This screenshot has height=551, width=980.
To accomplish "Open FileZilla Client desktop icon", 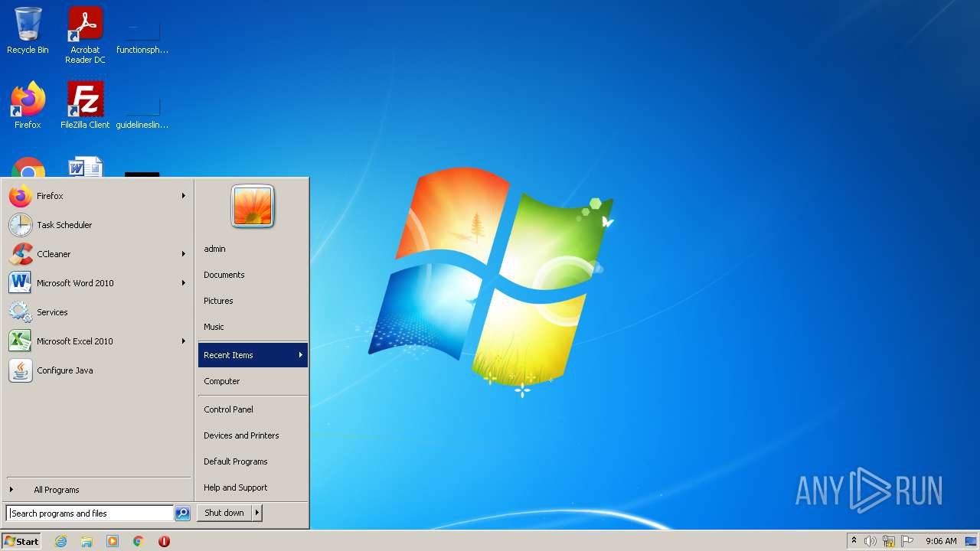I will pyautogui.click(x=85, y=106).
